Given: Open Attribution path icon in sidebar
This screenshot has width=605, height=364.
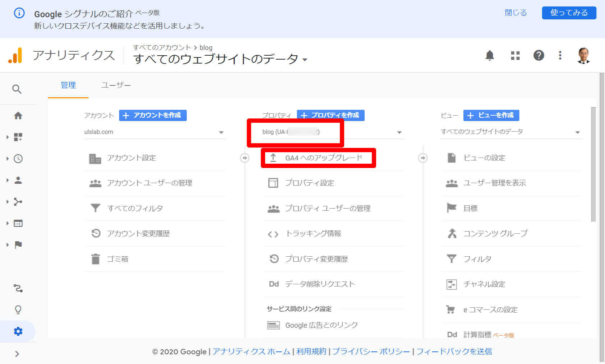Looking at the screenshot, I should [x=18, y=288].
